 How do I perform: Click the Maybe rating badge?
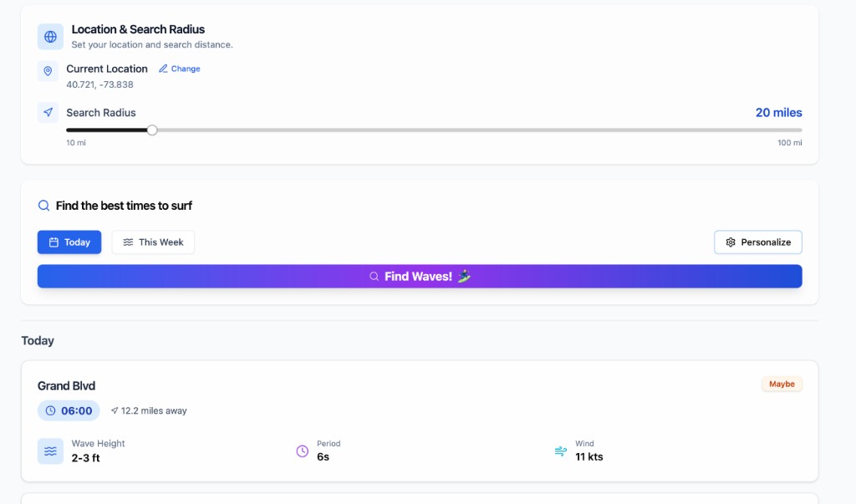click(782, 384)
